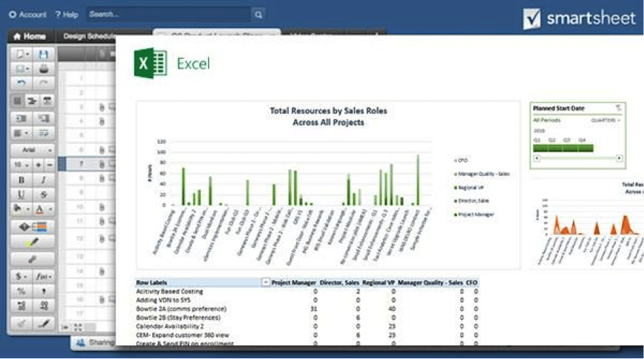The image size is (644, 359).
Task: Click the 'Planned Start Date' timeline title
Action: pos(558,108)
